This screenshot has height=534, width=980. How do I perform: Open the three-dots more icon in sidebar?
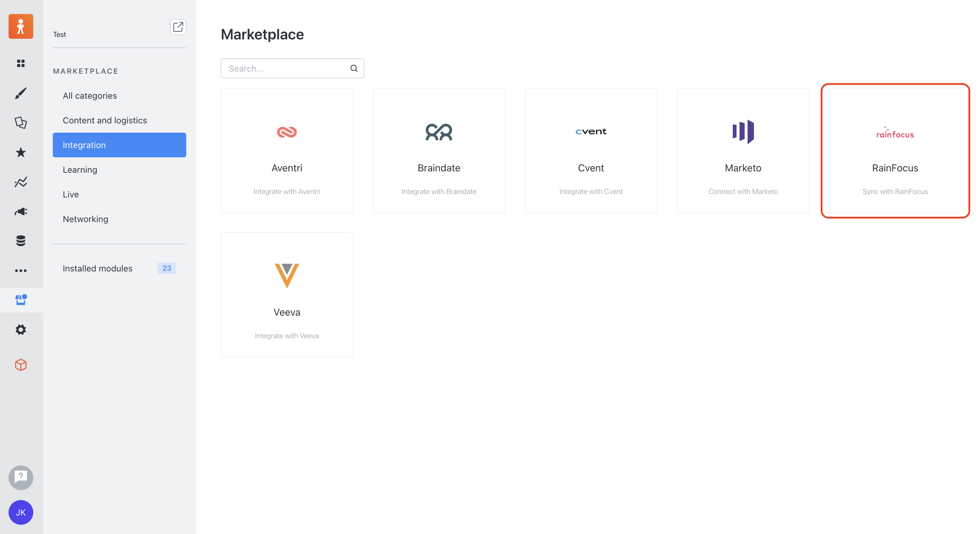click(x=21, y=270)
